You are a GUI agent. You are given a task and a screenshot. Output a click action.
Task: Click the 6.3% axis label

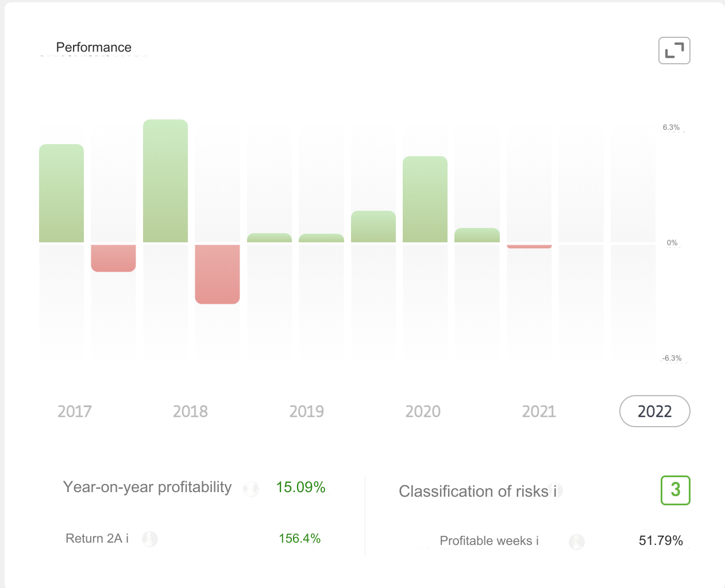pos(671,127)
